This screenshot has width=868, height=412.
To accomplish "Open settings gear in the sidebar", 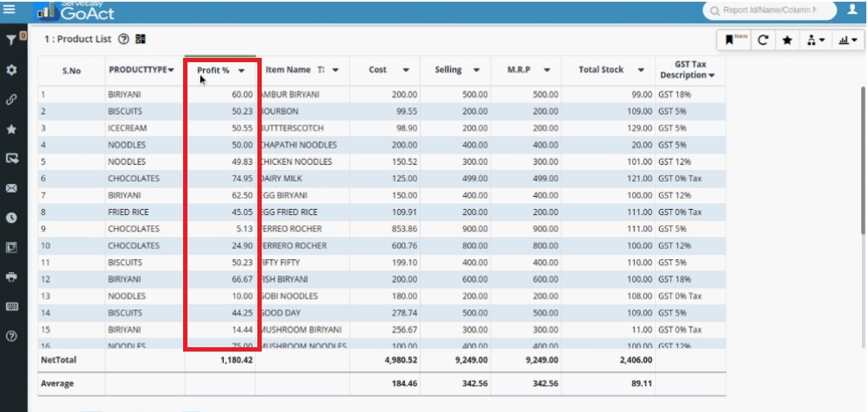I will pos(11,69).
